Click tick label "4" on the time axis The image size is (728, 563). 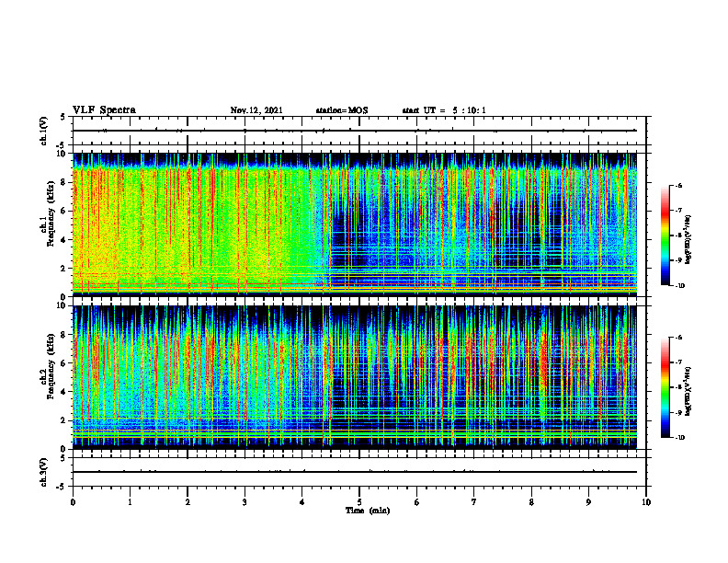pos(302,502)
